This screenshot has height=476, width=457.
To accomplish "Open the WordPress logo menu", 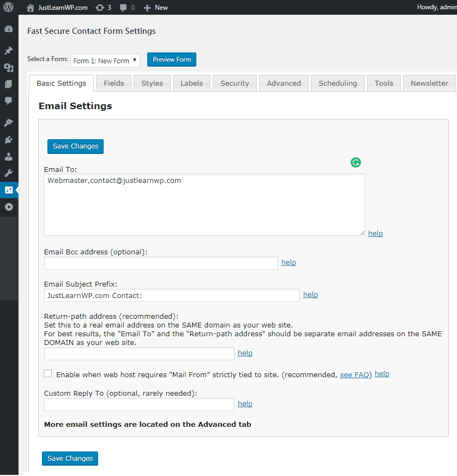I will [x=9, y=7].
